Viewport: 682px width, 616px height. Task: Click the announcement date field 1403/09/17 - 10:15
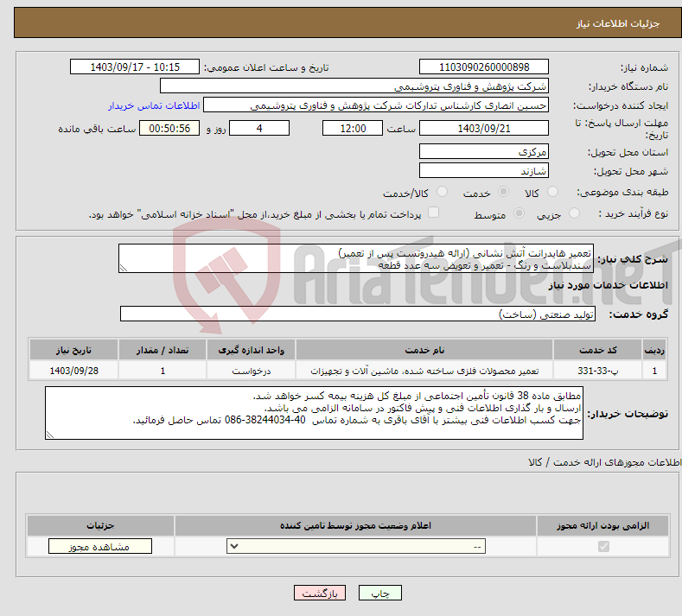pyautogui.click(x=134, y=67)
